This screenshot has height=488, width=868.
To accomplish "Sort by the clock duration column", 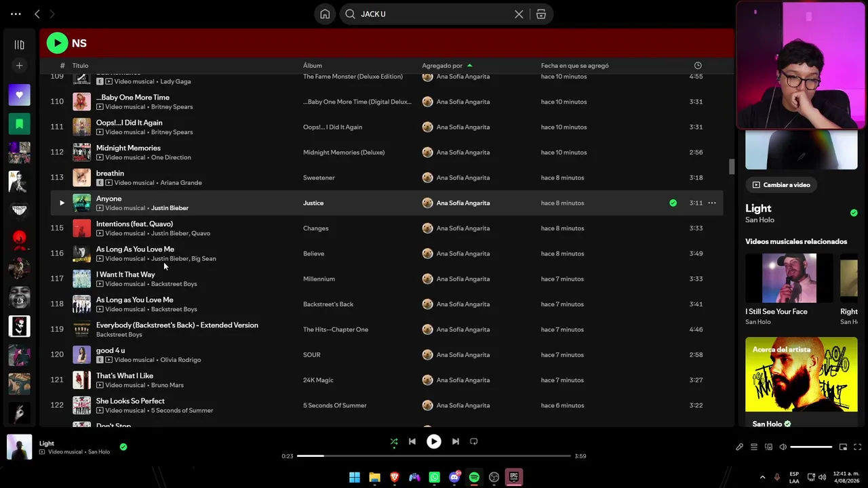I will pos(698,66).
